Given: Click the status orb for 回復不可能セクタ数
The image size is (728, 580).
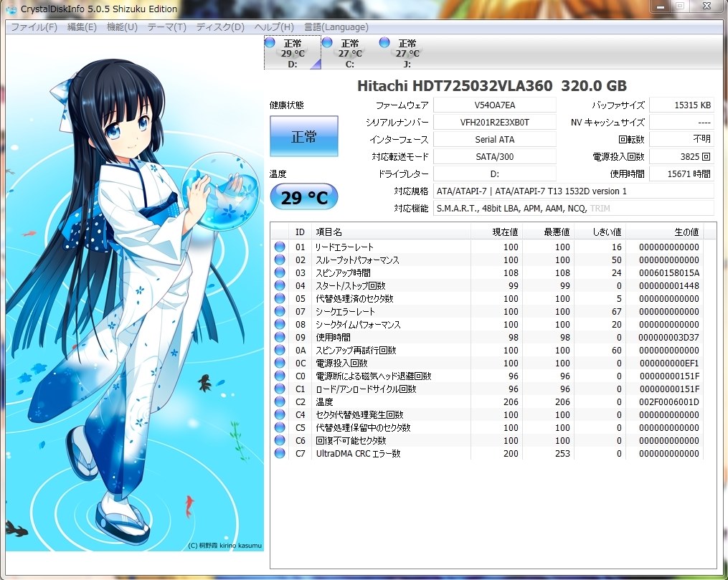Looking at the screenshot, I should pyautogui.click(x=280, y=440).
